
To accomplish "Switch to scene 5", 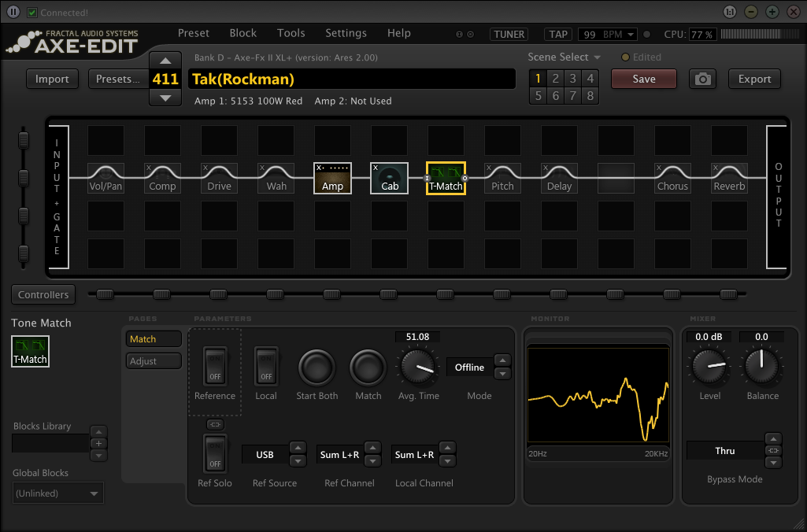I will pos(538,96).
